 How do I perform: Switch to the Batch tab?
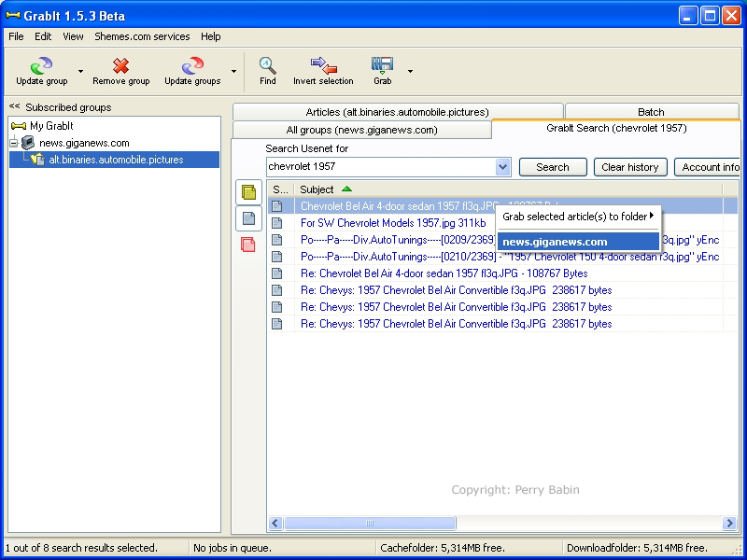(x=651, y=112)
